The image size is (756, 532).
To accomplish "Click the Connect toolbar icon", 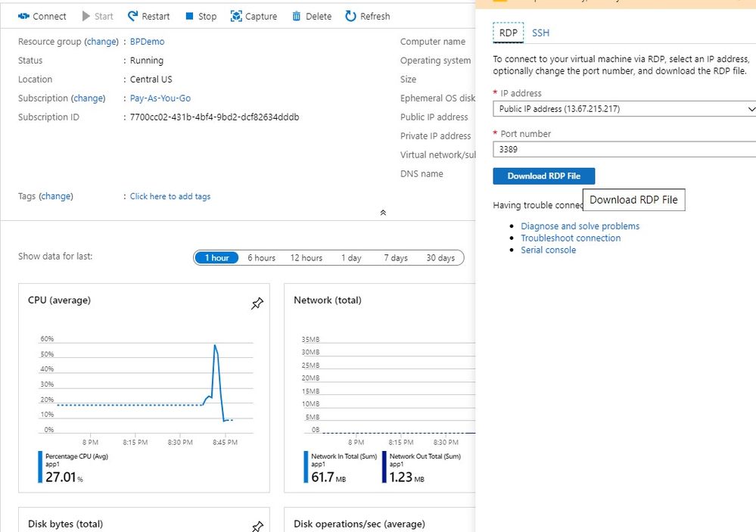I will pyautogui.click(x=23, y=16).
